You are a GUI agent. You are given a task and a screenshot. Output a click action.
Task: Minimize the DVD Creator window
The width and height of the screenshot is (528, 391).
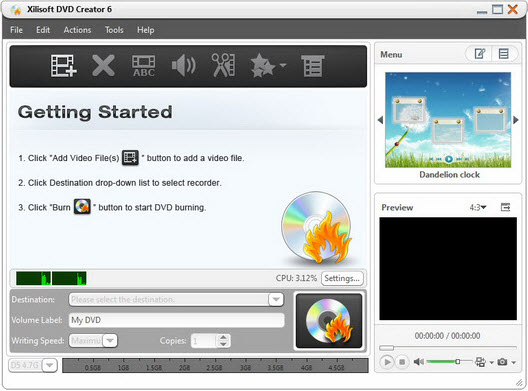(x=482, y=12)
